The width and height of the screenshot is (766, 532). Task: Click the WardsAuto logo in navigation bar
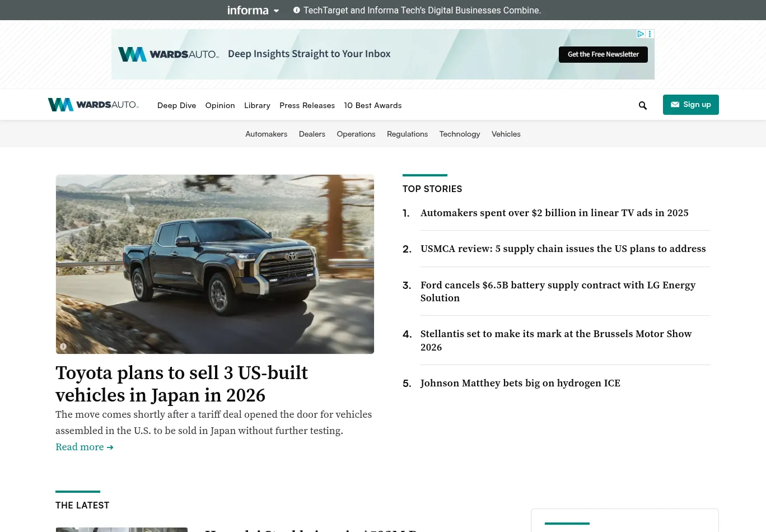point(93,105)
